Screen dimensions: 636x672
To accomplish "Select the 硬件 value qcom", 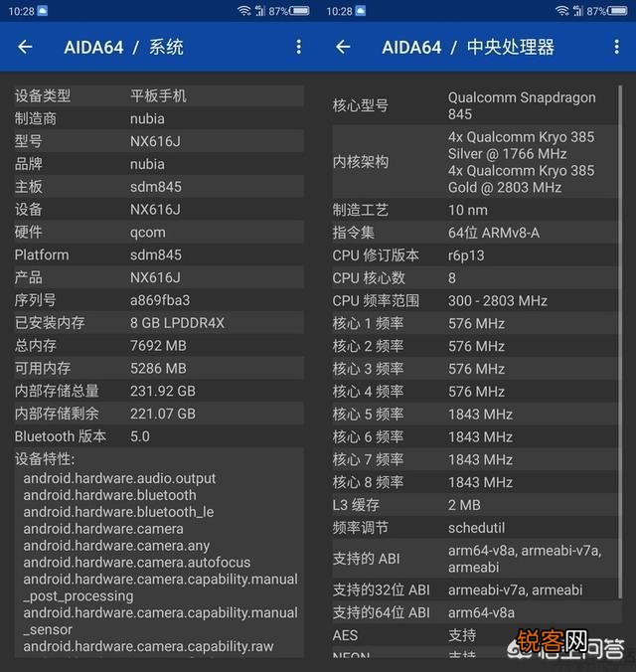I will (x=147, y=233).
